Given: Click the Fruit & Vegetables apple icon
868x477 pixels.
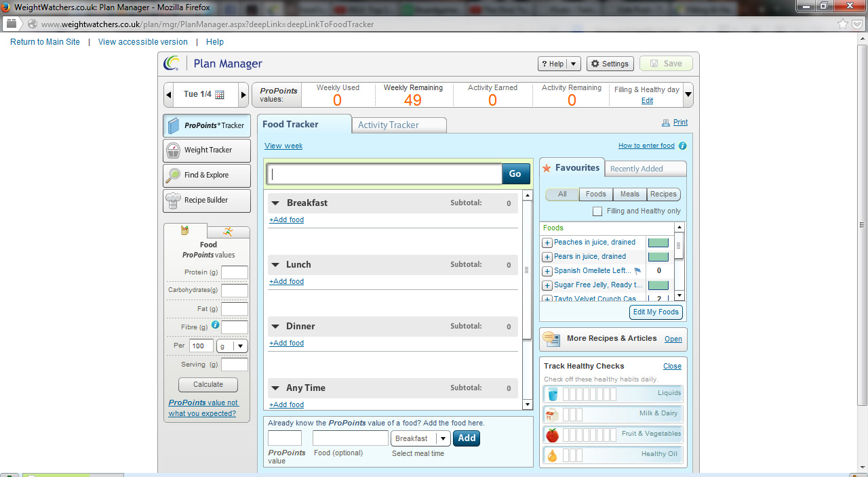Looking at the screenshot, I should tap(553, 434).
